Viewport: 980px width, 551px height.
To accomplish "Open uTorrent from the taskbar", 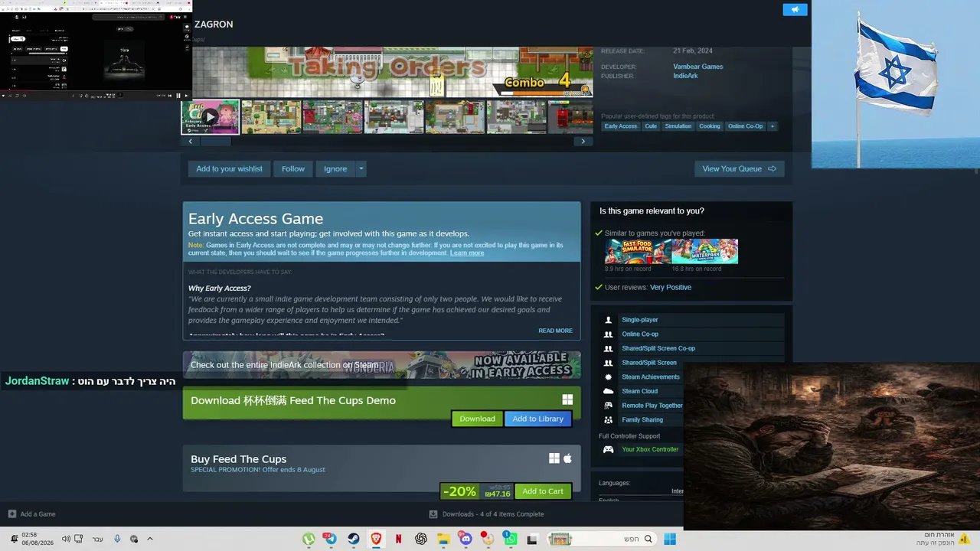I will (309, 539).
